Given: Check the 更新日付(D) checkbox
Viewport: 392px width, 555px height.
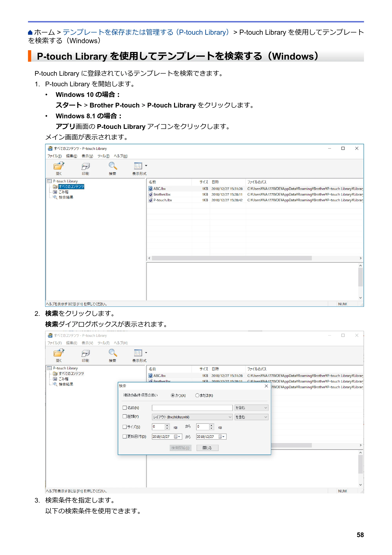Looking at the screenshot, I should [x=125, y=437].
